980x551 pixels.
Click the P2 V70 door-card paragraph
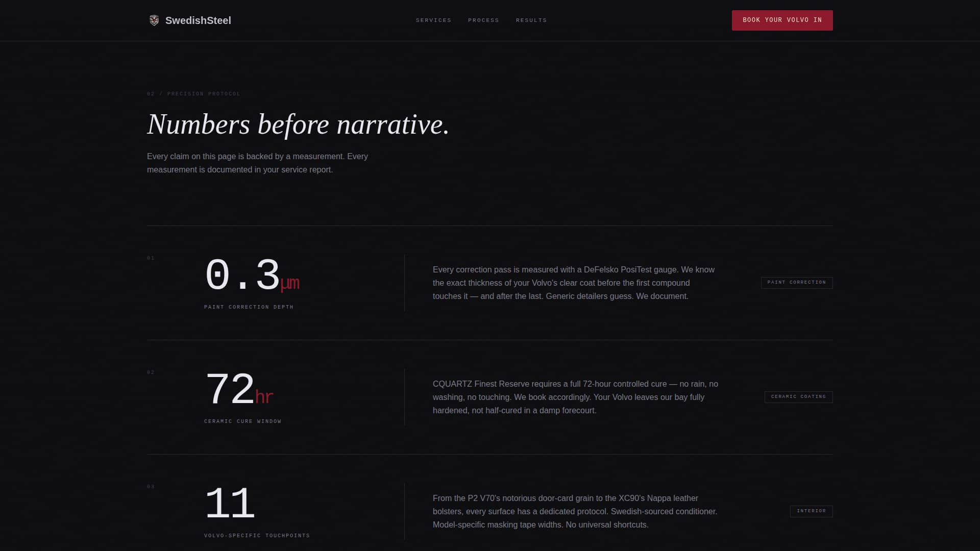point(575,511)
